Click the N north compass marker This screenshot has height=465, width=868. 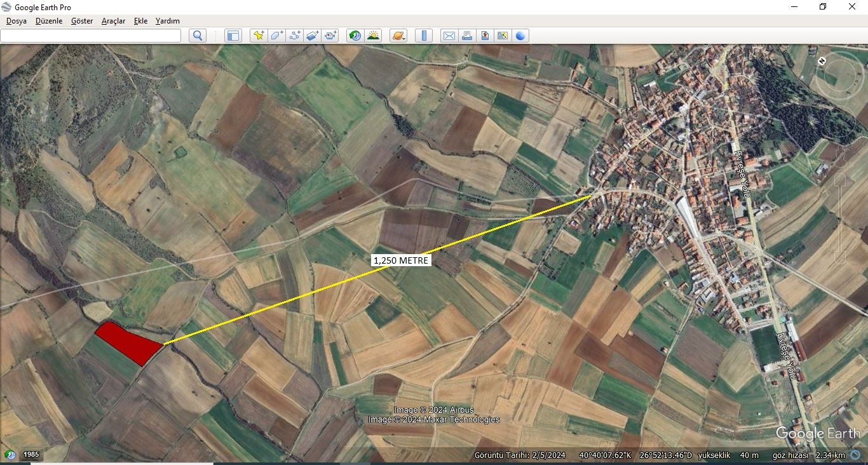point(822,61)
